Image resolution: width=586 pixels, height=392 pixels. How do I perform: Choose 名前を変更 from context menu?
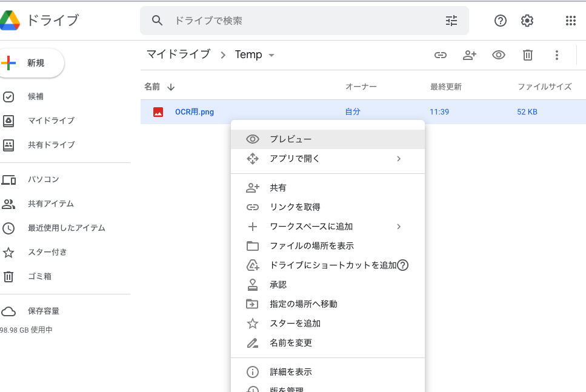click(x=328, y=343)
